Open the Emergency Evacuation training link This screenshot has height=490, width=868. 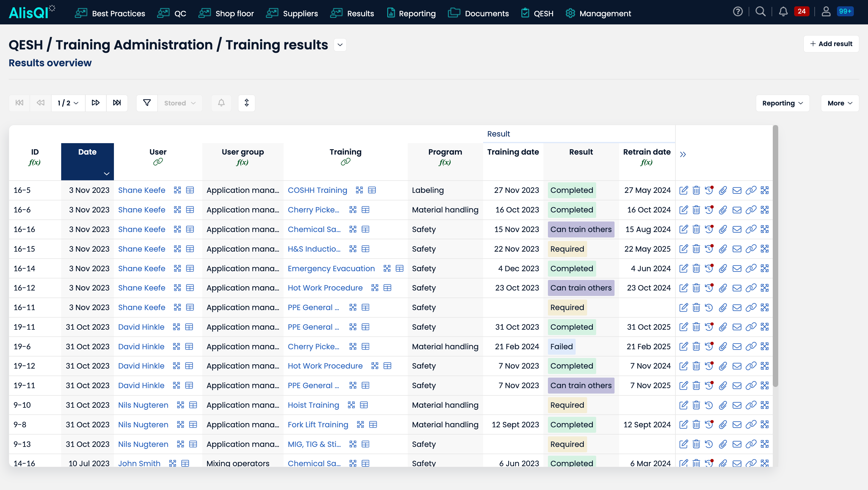331,269
